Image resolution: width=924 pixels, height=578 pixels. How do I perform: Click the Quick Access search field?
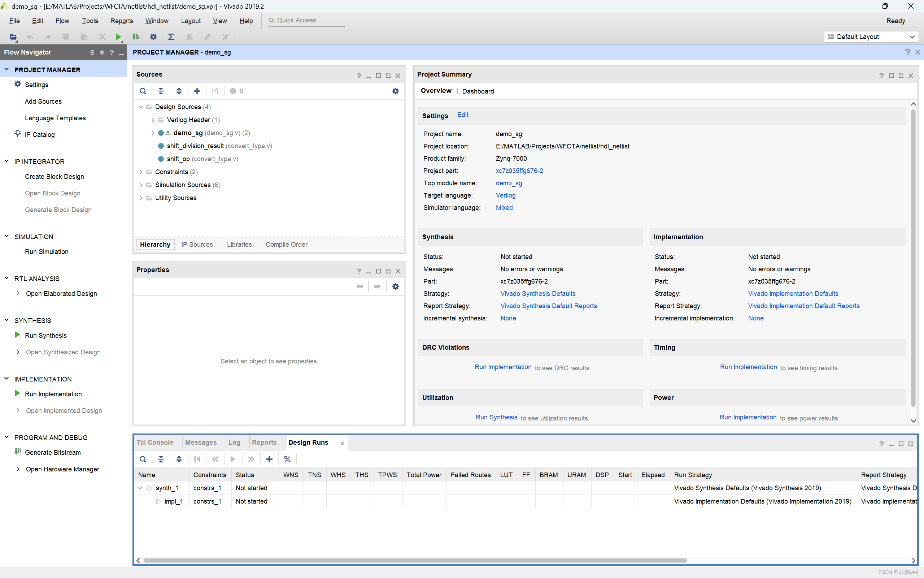click(306, 20)
